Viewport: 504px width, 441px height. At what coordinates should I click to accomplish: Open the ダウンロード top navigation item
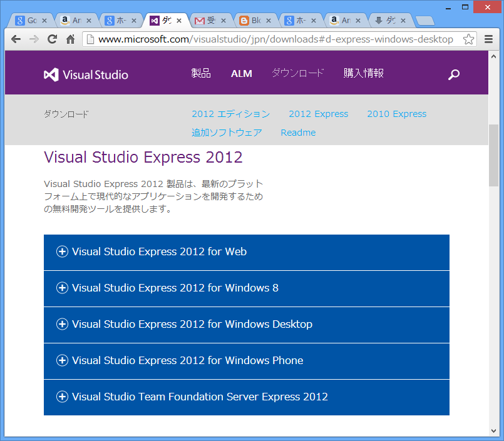pyautogui.click(x=297, y=73)
